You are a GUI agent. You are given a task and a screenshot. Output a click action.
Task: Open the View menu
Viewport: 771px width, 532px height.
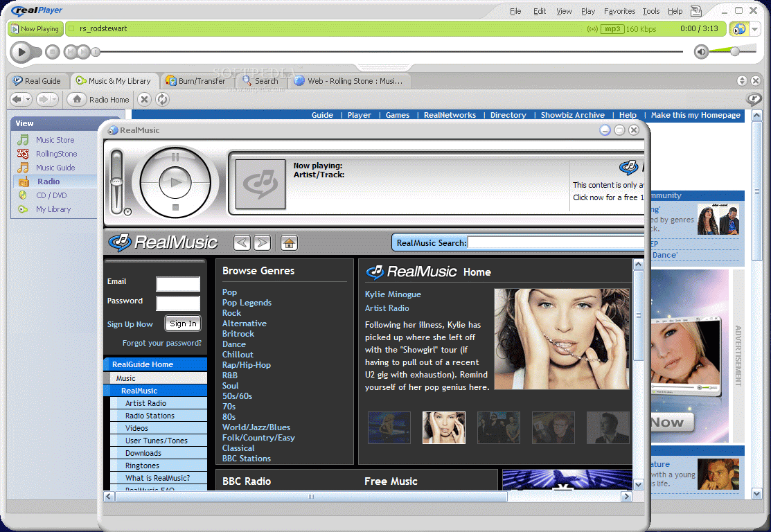coord(564,11)
